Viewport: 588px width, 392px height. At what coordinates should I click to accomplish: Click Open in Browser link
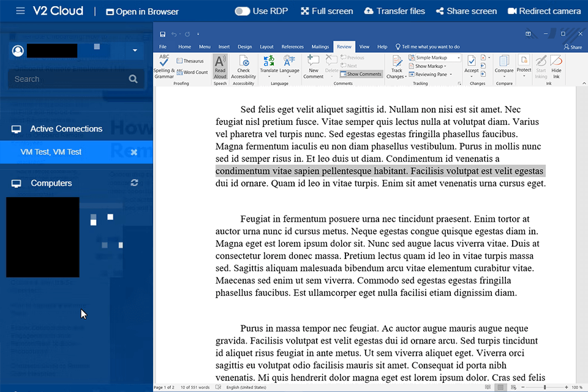(x=142, y=12)
